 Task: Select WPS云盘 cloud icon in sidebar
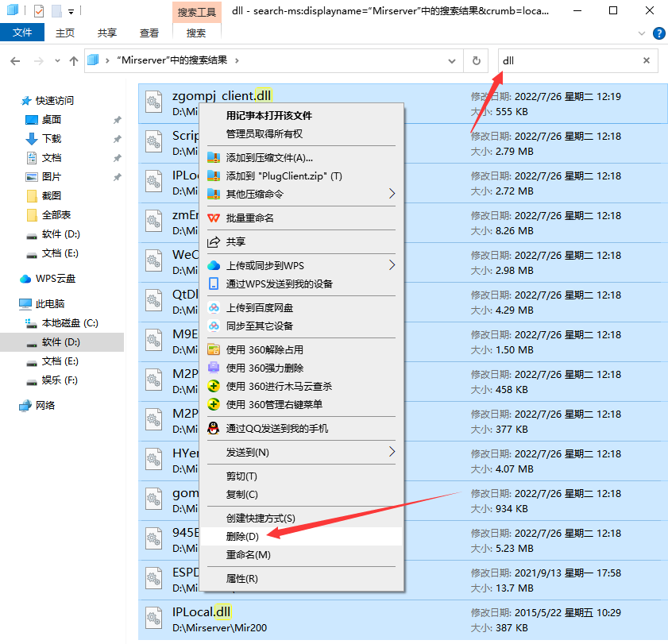[x=25, y=279]
